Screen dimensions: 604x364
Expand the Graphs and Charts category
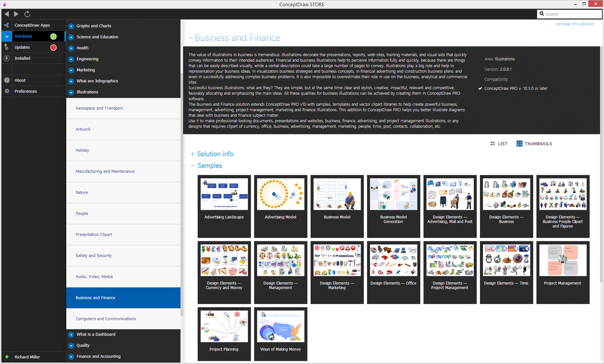(x=71, y=26)
